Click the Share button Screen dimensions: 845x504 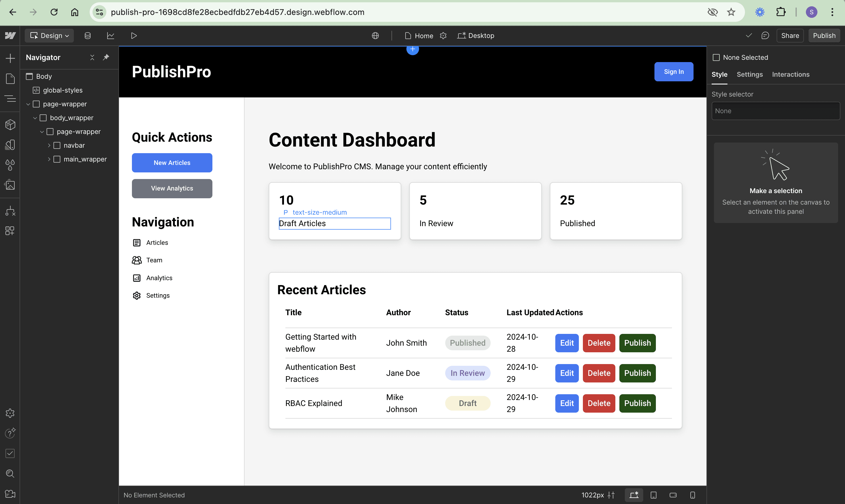tap(790, 36)
